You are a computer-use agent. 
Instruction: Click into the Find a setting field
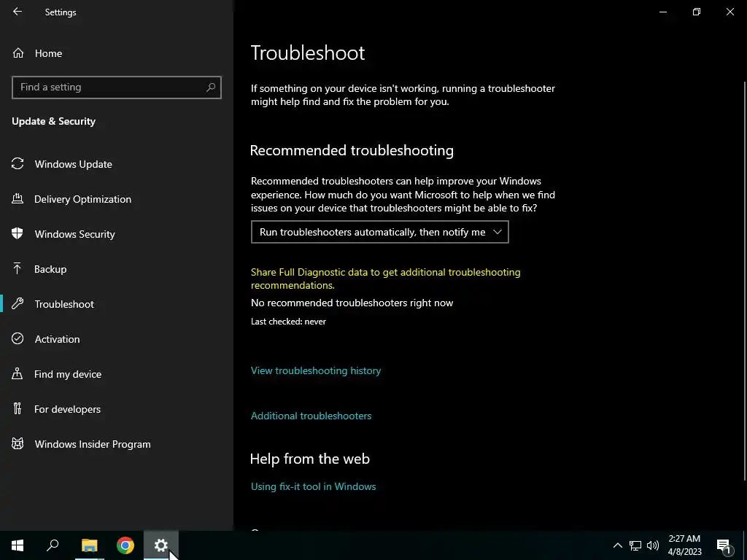pyautogui.click(x=116, y=87)
